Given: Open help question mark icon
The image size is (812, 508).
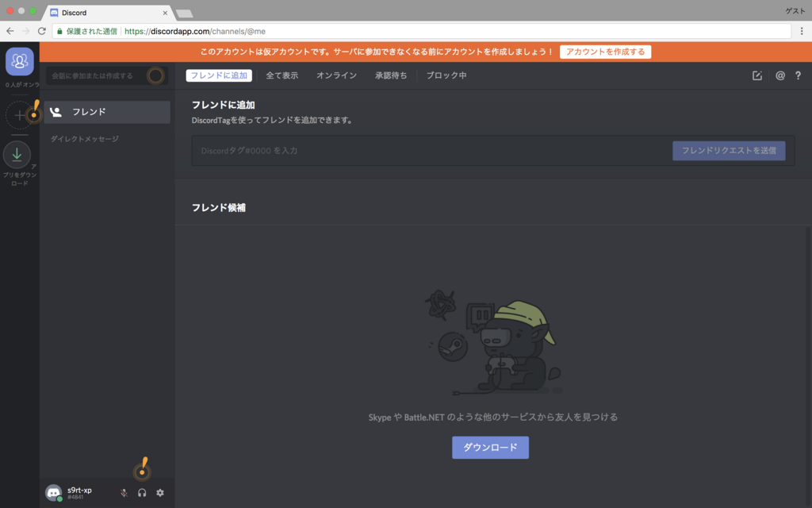Looking at the screenshot, I should [x=798, y=75].
